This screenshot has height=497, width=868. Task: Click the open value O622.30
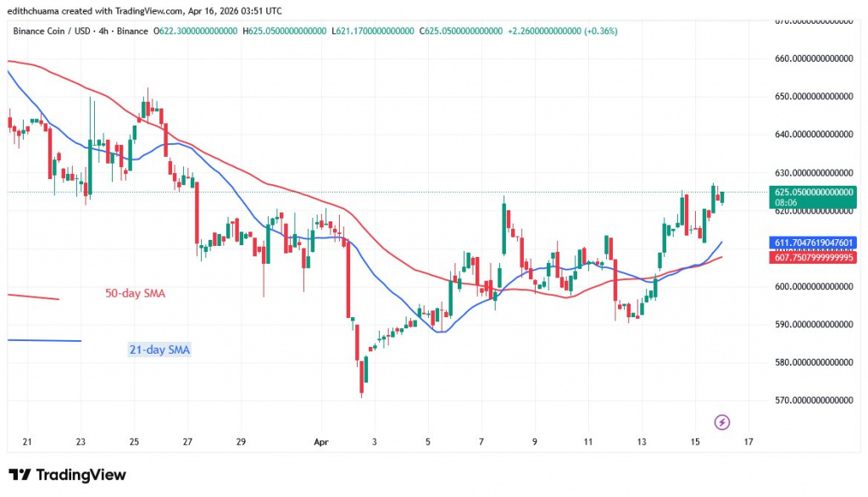click(195, 31)
